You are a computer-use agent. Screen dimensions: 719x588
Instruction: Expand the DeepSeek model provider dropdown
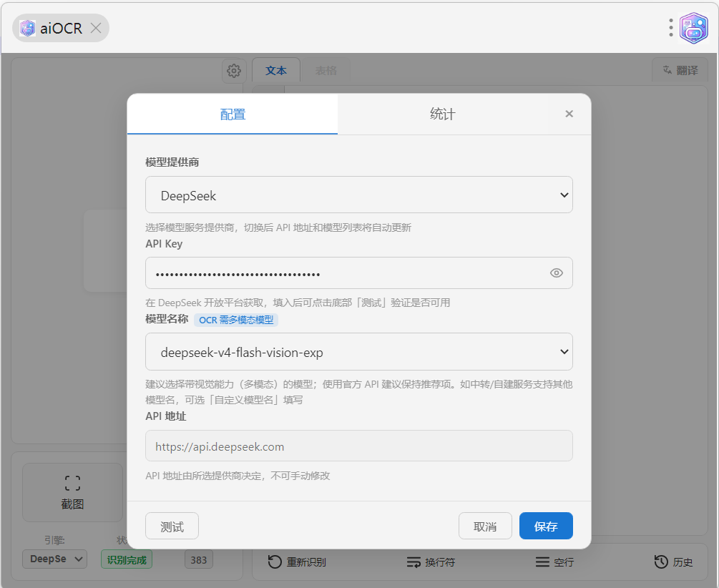[359, 195]
